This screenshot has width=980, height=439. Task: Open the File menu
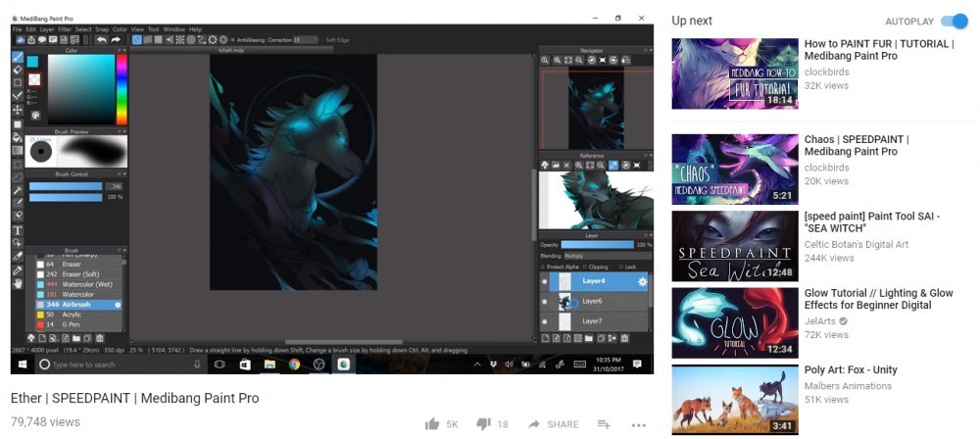(x=17, y=29)
